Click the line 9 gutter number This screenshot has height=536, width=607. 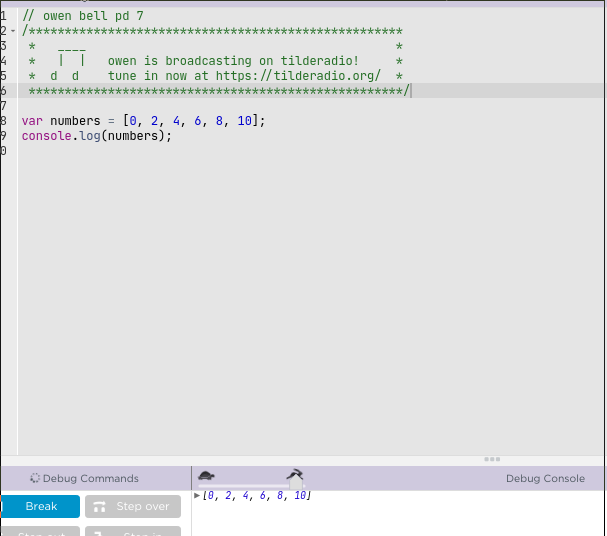coord(4,136)
